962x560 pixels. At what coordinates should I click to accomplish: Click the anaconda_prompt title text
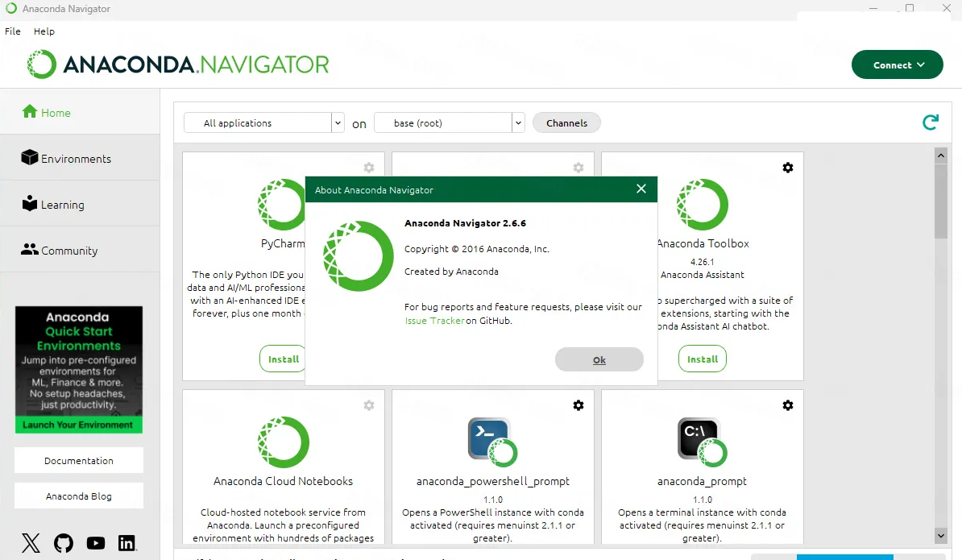tap(702, 482)
